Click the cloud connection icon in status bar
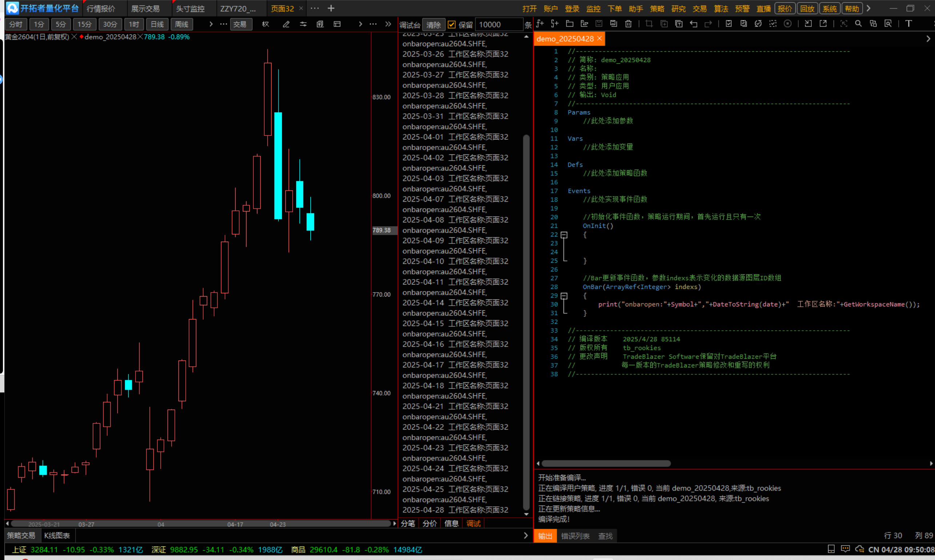Image resolution: width=935 pixels, height=560 pixels. pos(859,549)
